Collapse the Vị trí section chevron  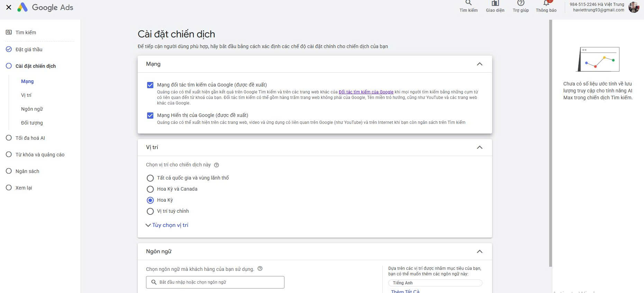point(479,147)
